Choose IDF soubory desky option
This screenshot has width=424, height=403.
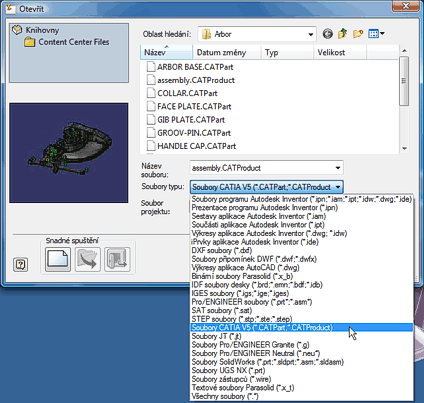pos(302,285)
